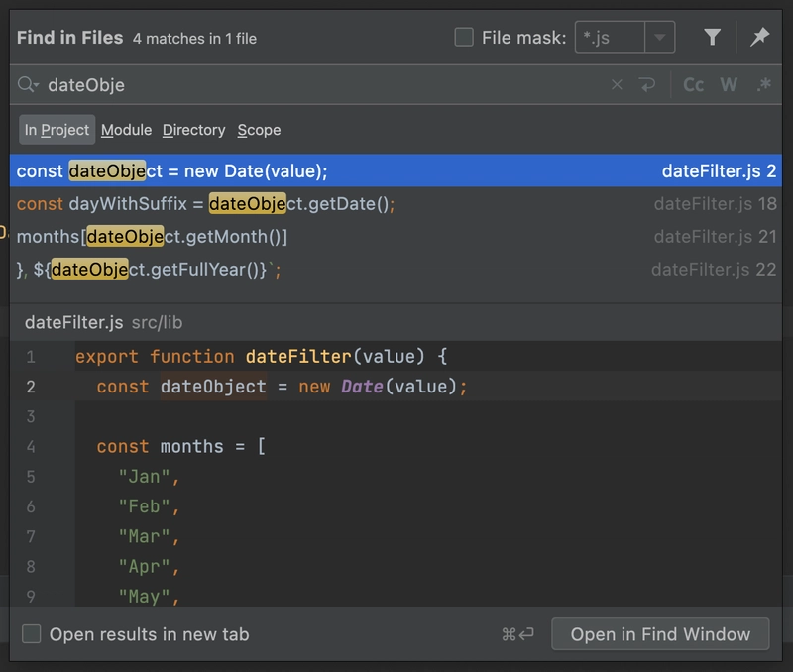
Task: Open search history magnifier icon
Action: coord(28,84)
